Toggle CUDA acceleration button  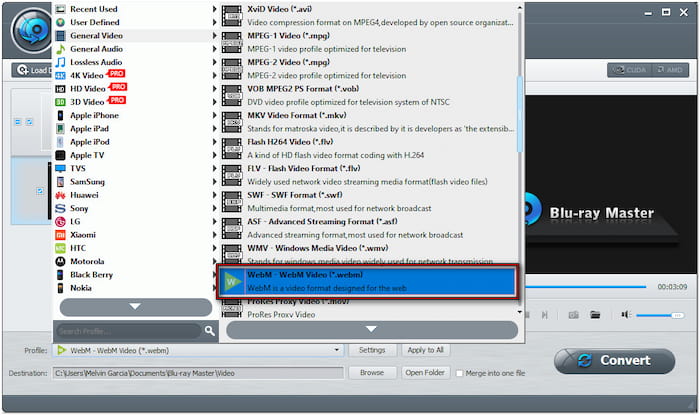pos(629,70)
